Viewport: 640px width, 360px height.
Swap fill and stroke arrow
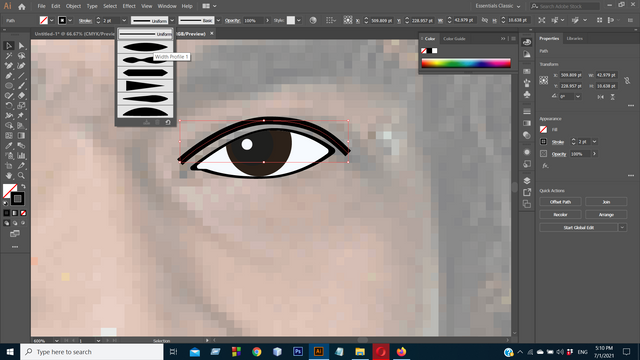(23, 187)
